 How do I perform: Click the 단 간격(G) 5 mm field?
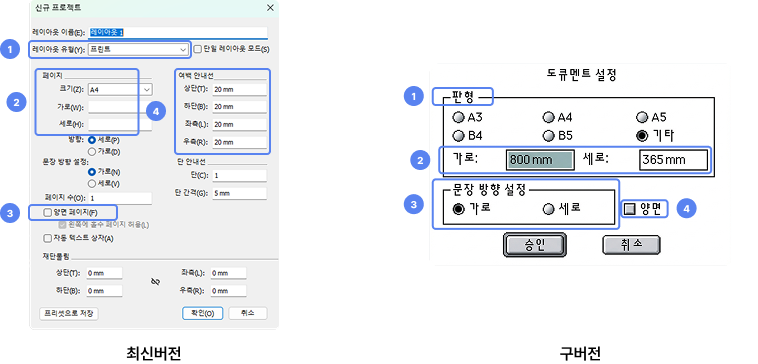tap(239, 193)
